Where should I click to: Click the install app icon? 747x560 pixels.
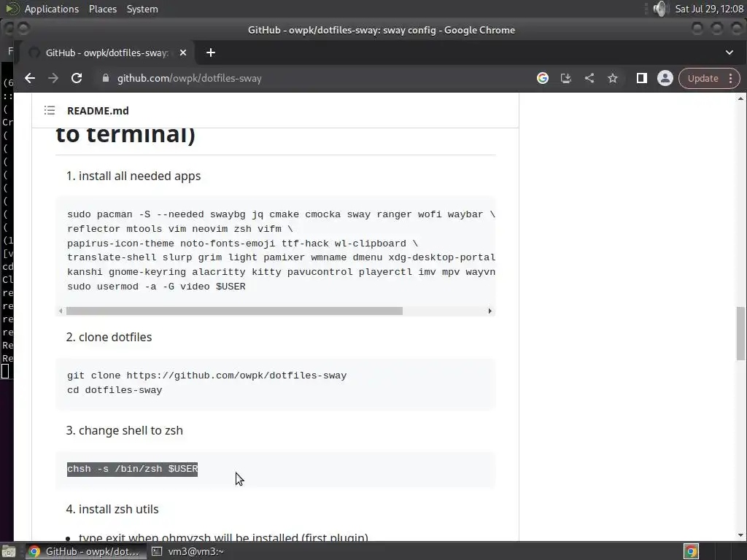coord(566,78)
